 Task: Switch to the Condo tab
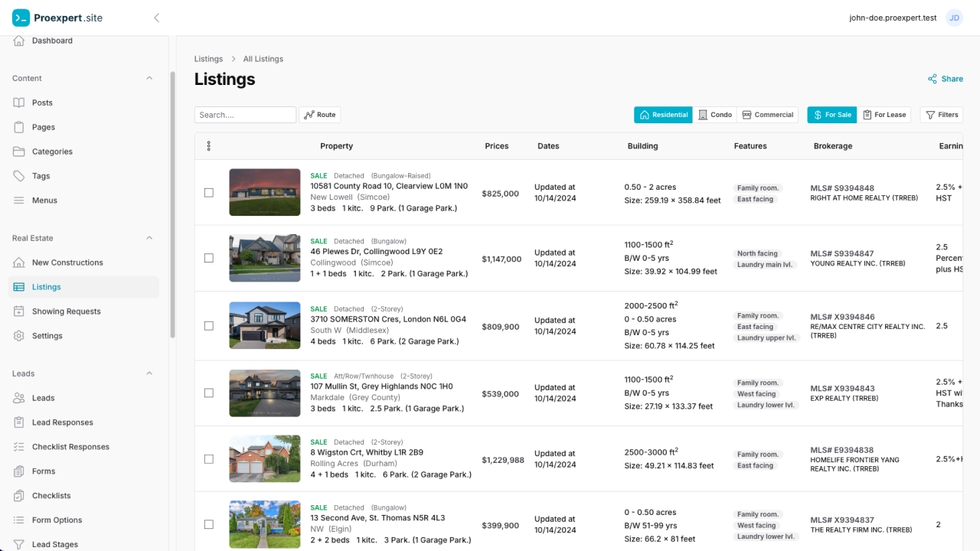[715, 115]
